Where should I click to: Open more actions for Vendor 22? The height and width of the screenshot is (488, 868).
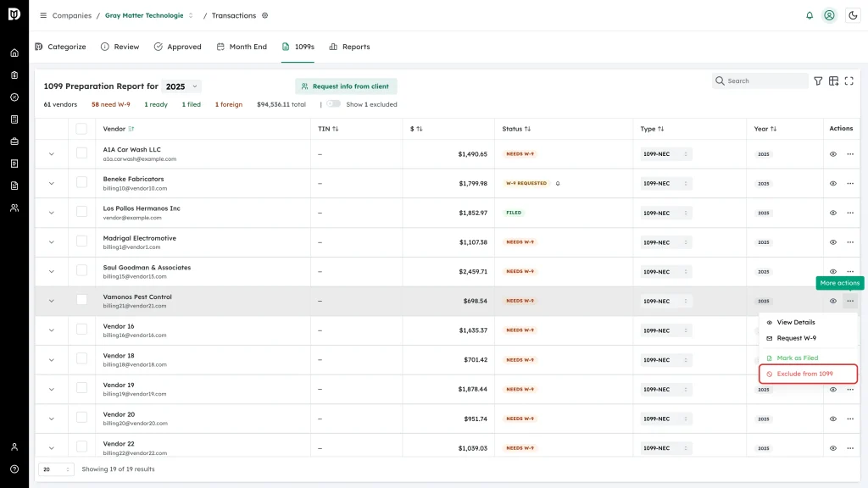coord(850,448)
